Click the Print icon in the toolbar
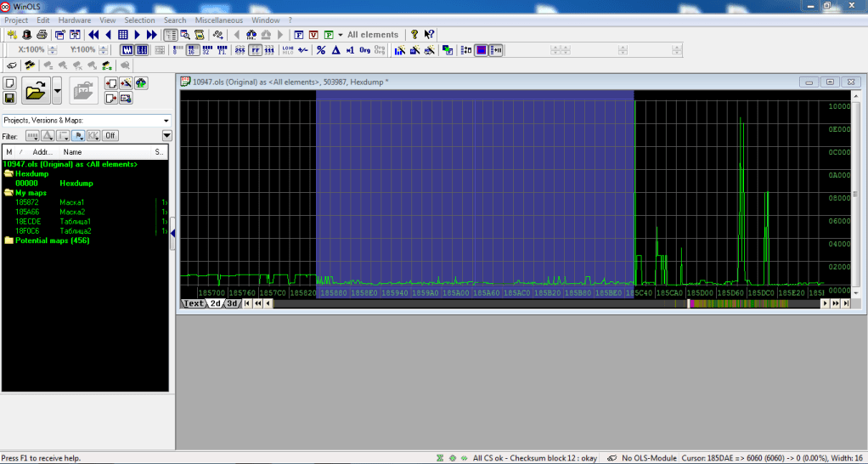Image resolution: width=868 pixels, height=464 pixels. (x=41, y=35)
